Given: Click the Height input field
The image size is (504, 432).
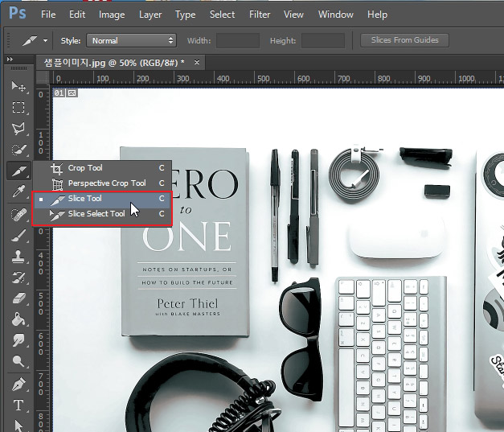Looking at the screenshot, I should coord(323,40).
